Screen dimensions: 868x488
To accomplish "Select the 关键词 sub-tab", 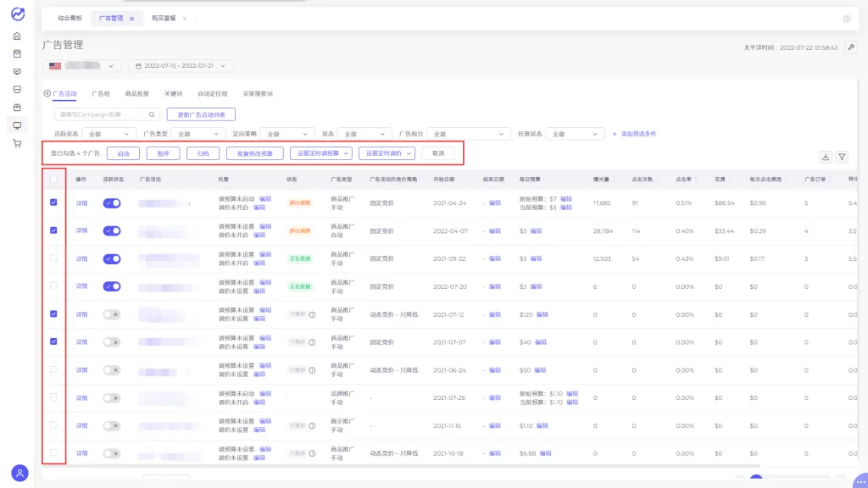I will coord(173,93).
